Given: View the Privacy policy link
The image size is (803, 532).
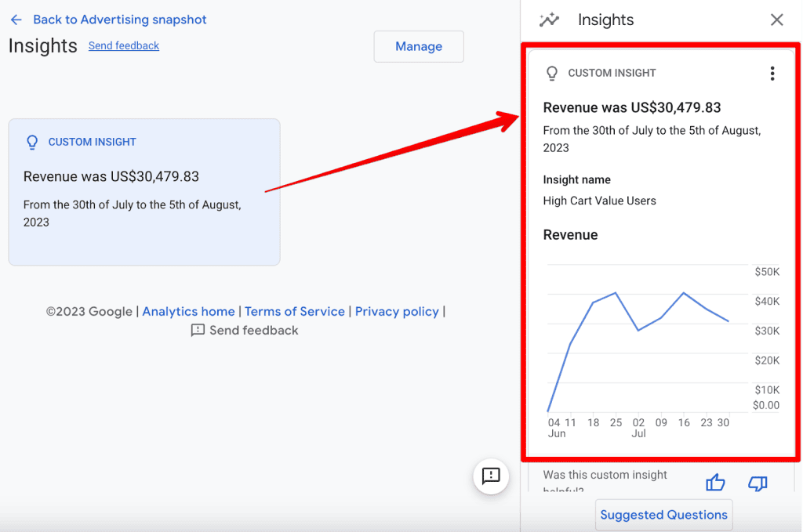Looking at the screenshot, I should [397, 311].
